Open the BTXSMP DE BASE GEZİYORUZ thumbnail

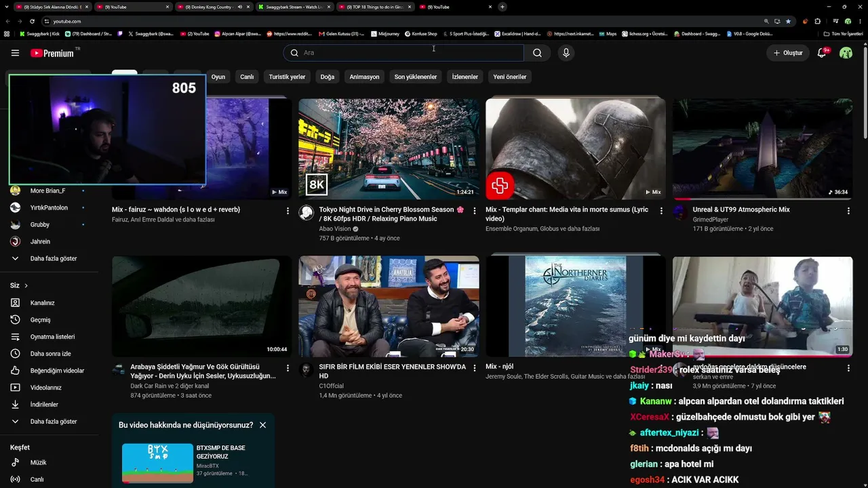(x=157, y=463)
